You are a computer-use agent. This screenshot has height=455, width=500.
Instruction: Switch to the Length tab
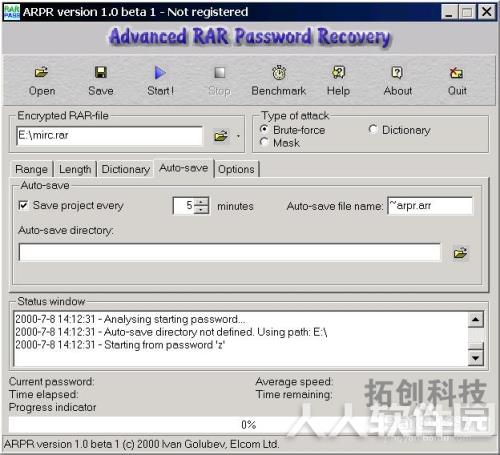(x=75, y=169)
